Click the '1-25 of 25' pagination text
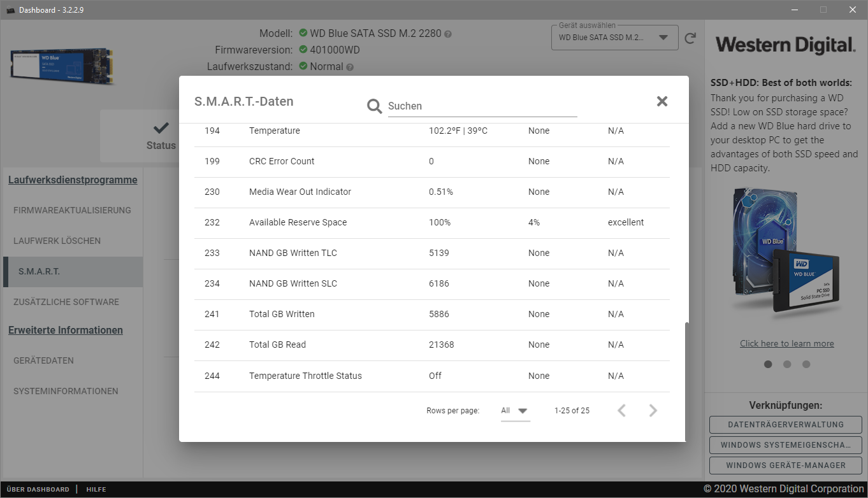The width and height of the screenshot is (868, 498). pyautogui.click(x=572, y=411)
